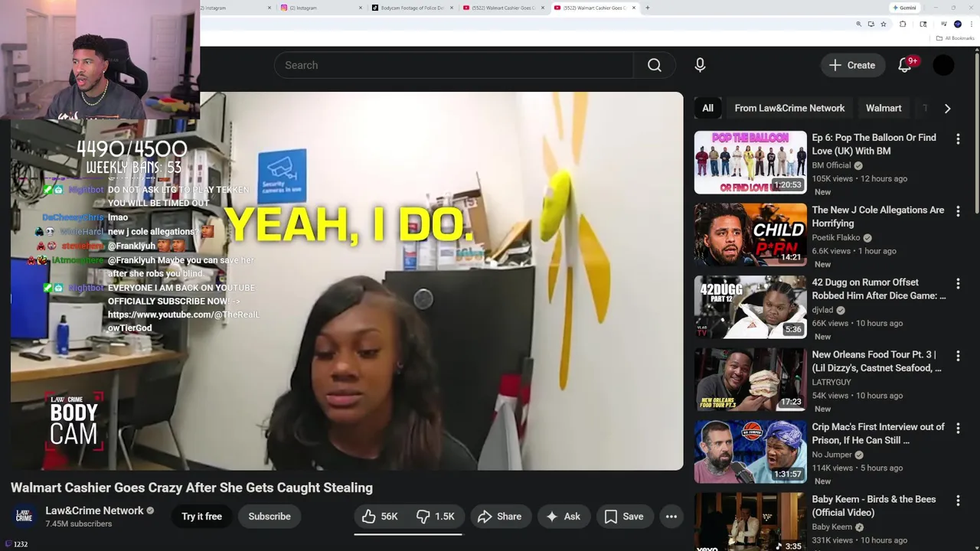Image resolution: width=980 pixels, height=551 pixels.
Task: Click No Jumper channel name
Action: [831, 455]
